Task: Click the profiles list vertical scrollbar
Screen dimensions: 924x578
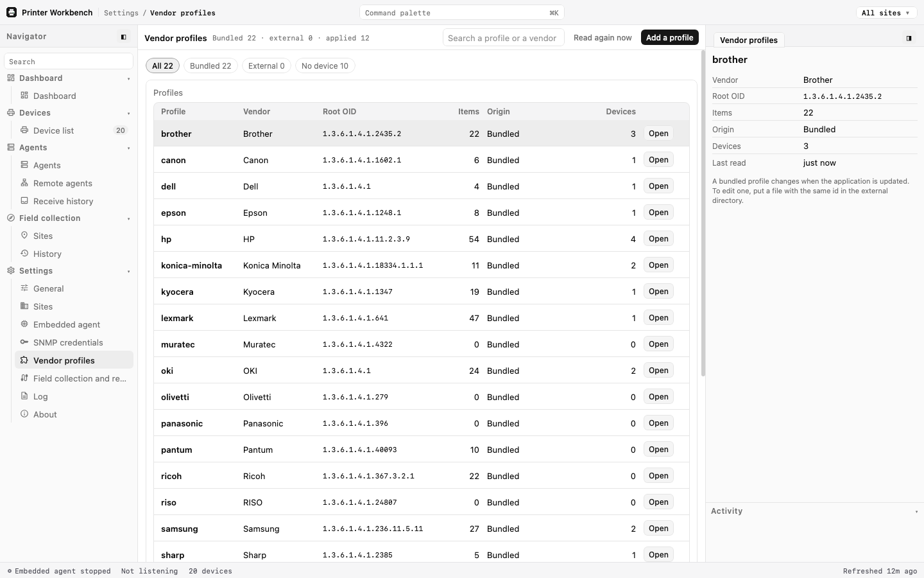Action: [703, 213]
